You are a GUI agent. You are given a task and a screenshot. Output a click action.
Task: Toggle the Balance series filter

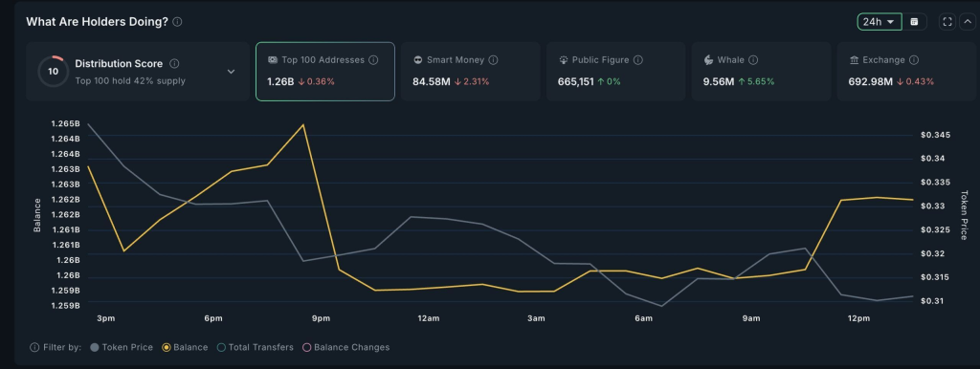coord(185,347)
